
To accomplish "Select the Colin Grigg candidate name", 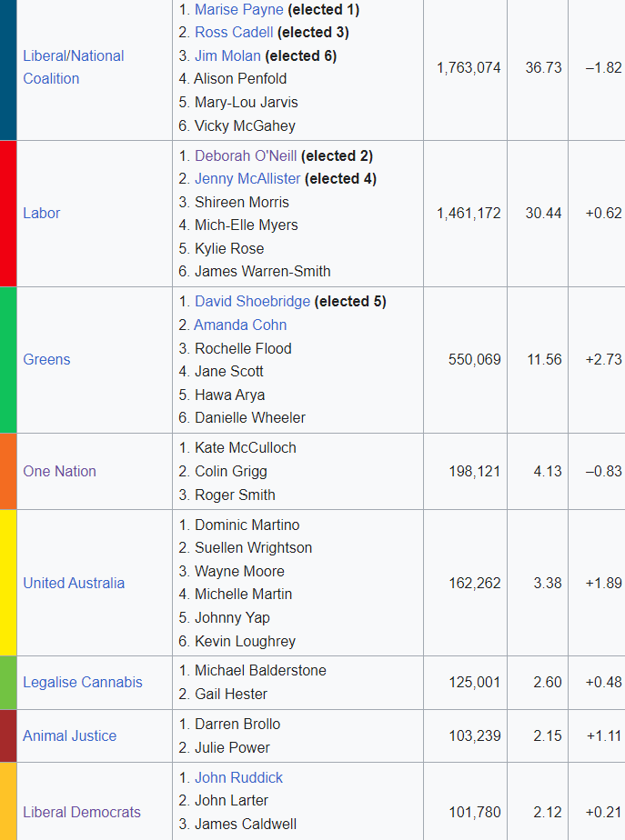I will click(231, 472).
